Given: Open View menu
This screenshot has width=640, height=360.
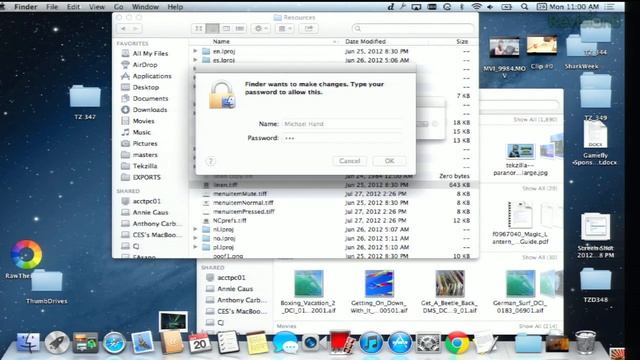Looking at the screenshot, I should 97,7.
